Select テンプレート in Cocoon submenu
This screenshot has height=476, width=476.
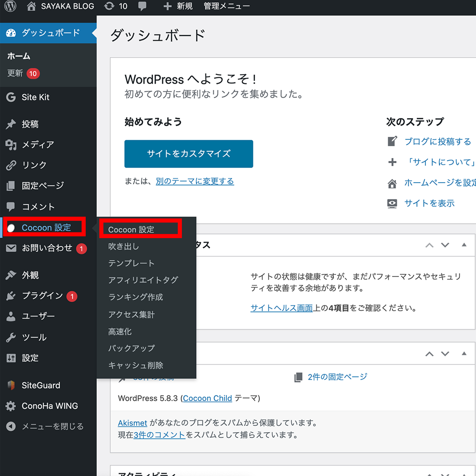pos(131,263)
